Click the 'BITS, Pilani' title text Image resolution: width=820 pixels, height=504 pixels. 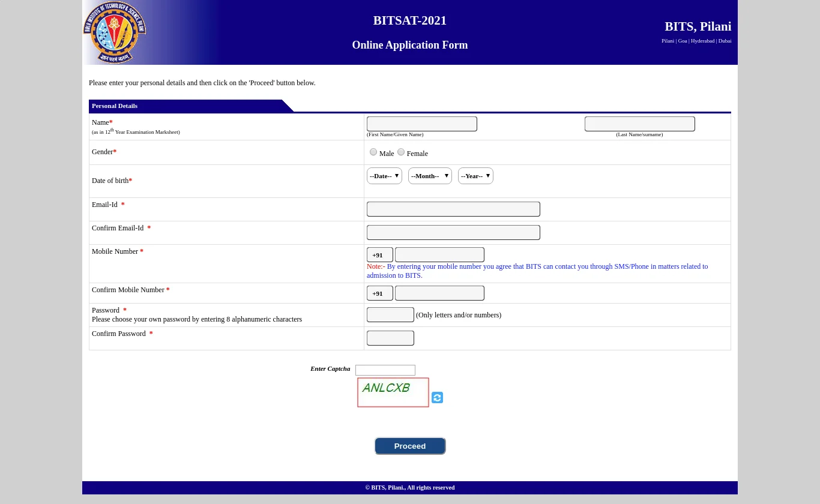coord(698,26)
